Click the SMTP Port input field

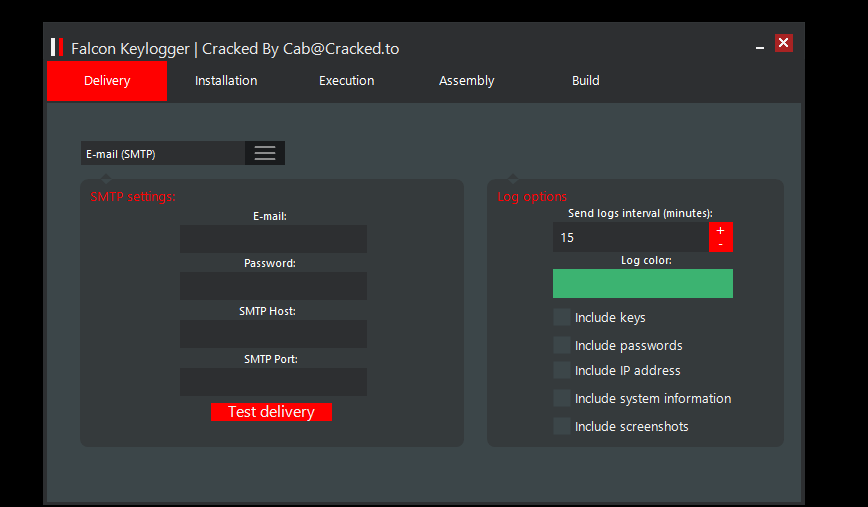tap(273, 382)
